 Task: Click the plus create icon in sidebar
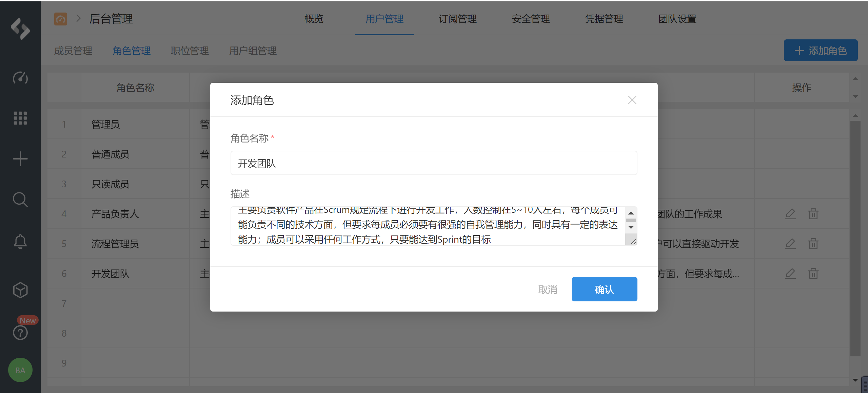click(20, 159)
